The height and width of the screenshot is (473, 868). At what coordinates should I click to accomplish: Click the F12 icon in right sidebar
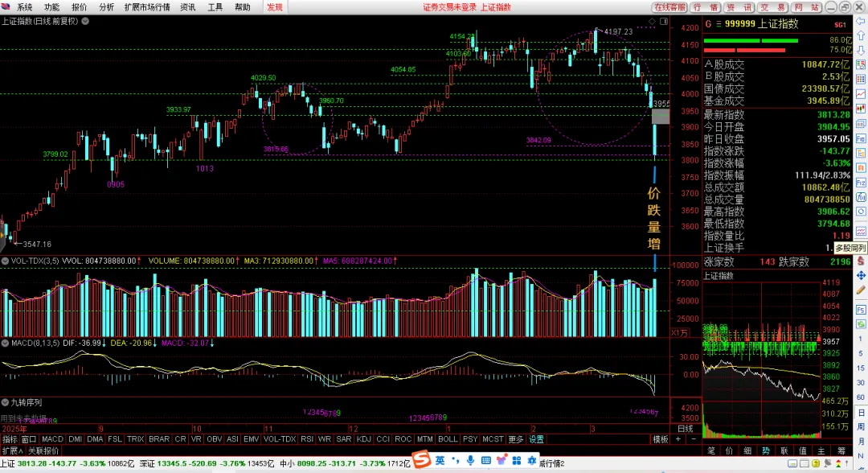pyautogui.click(x=861, y=183)
